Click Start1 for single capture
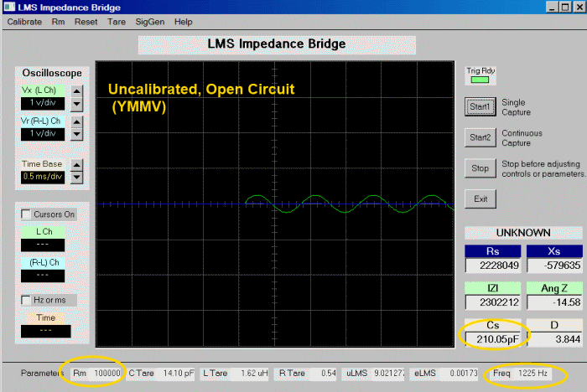This screenshot has width=587, height=392. coord(481,106)
